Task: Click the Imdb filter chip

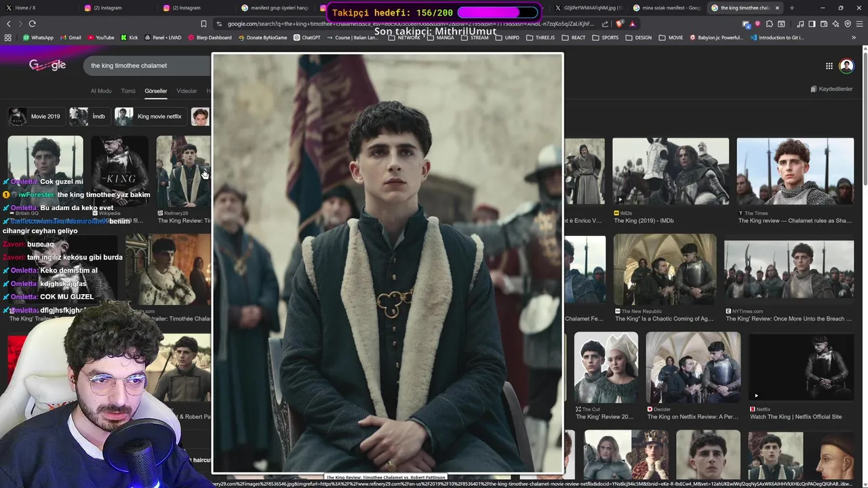Action: tap(89, 117)
